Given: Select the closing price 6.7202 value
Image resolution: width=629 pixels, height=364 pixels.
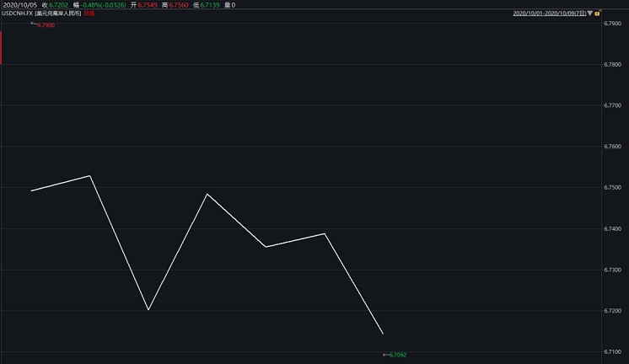Looking at the screenshot, I should [x=57, y=5].
